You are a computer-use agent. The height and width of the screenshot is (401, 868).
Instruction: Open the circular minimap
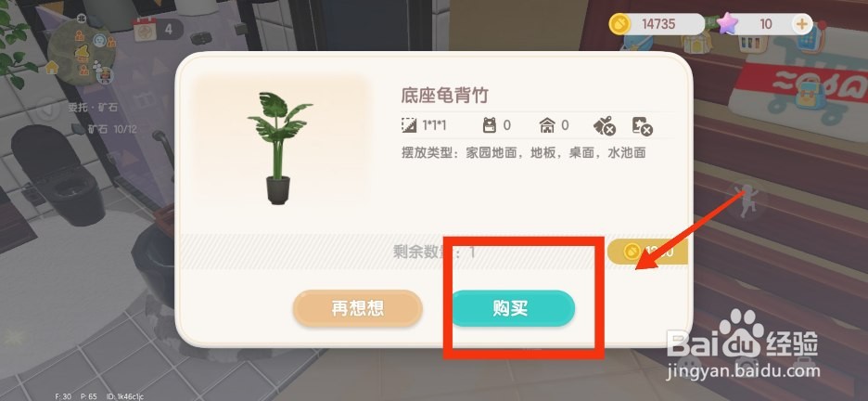pyautogui.click(x=82, y=52)
